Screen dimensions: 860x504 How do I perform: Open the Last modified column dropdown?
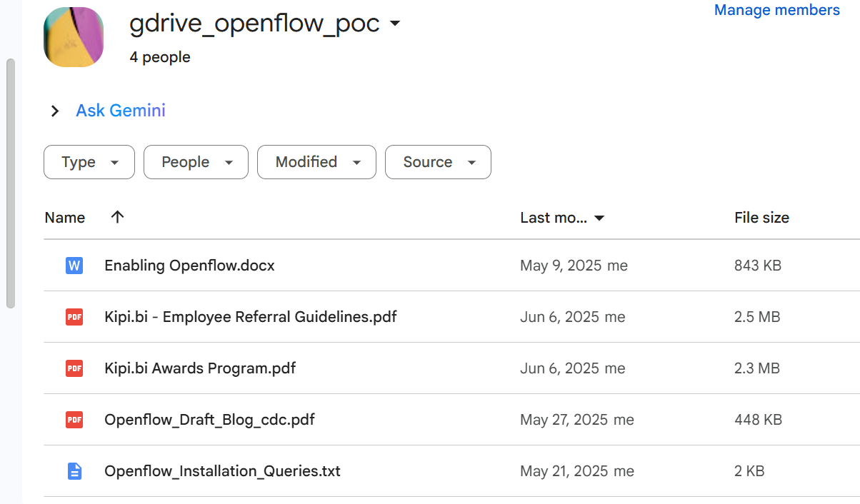pos(599,218)
